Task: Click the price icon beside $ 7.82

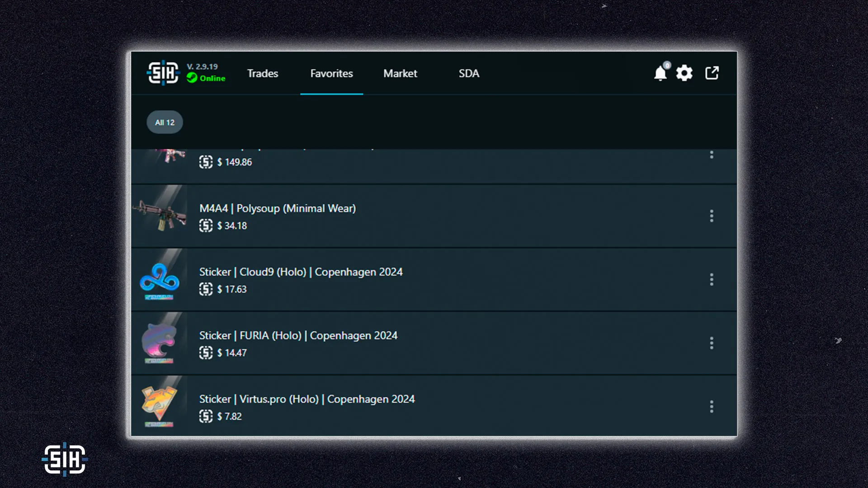Action: click(206, 416)
